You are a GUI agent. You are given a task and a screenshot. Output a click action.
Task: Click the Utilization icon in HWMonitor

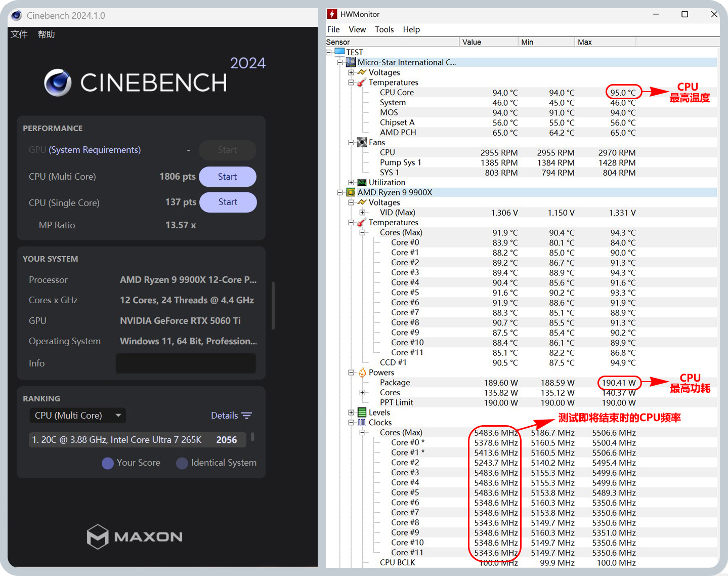362,182
